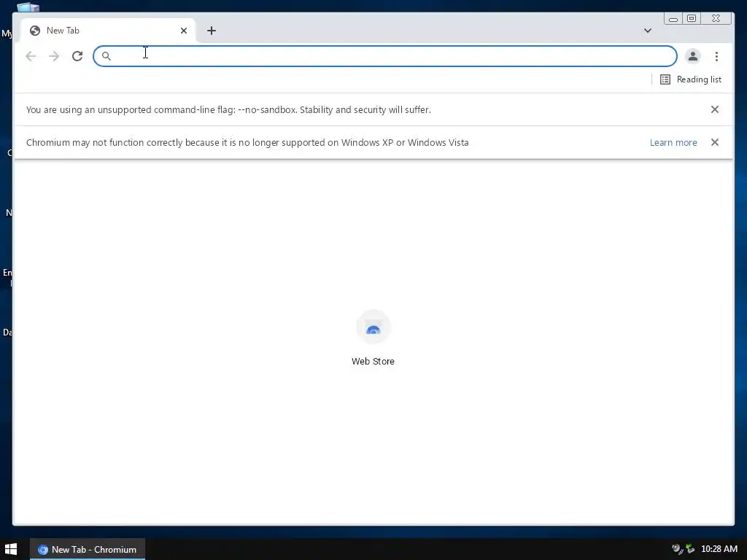Dismiss the Windows XP unsupported warning
Viewport: 747px width, 560px height.
tap(715, 142)
